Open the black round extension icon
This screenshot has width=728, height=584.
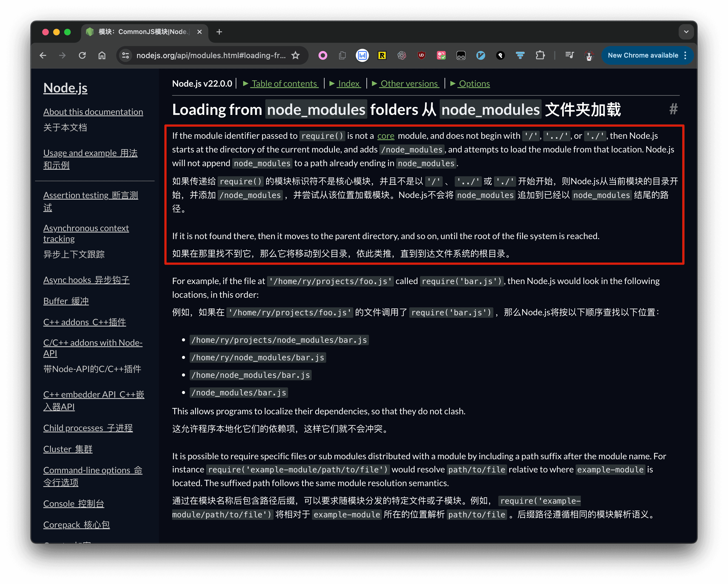tap(501, 55)
